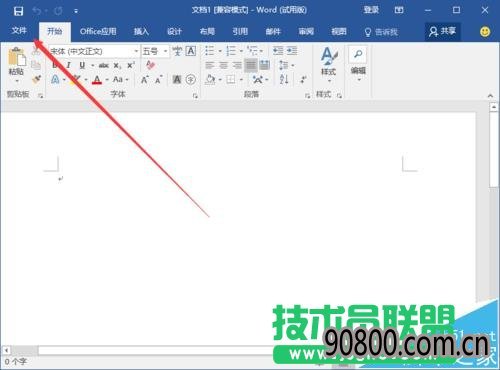Click the 告诉我 search box with lightbulb
This screenshot has width=500, height=370.
point(381,32)
